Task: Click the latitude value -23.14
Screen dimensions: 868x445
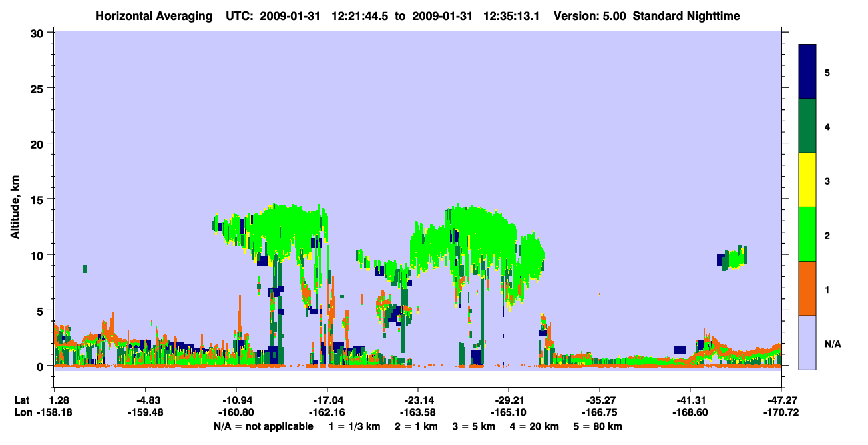Action: (417, 400)
